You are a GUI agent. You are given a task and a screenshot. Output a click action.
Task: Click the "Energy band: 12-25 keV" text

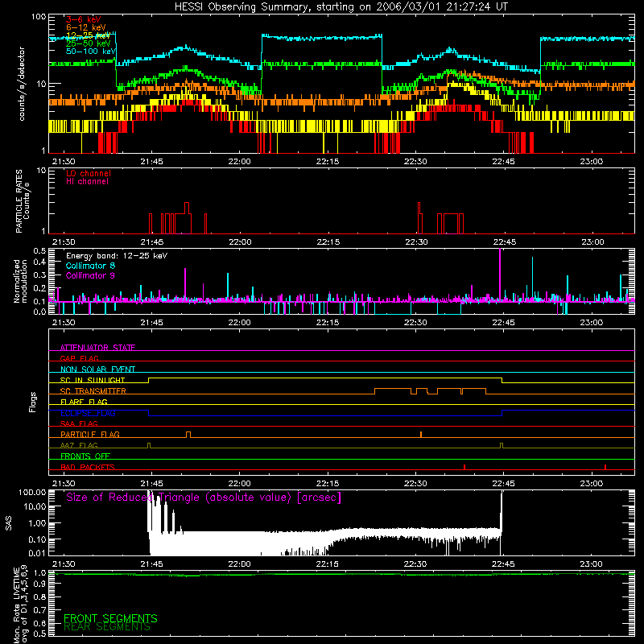117,256
